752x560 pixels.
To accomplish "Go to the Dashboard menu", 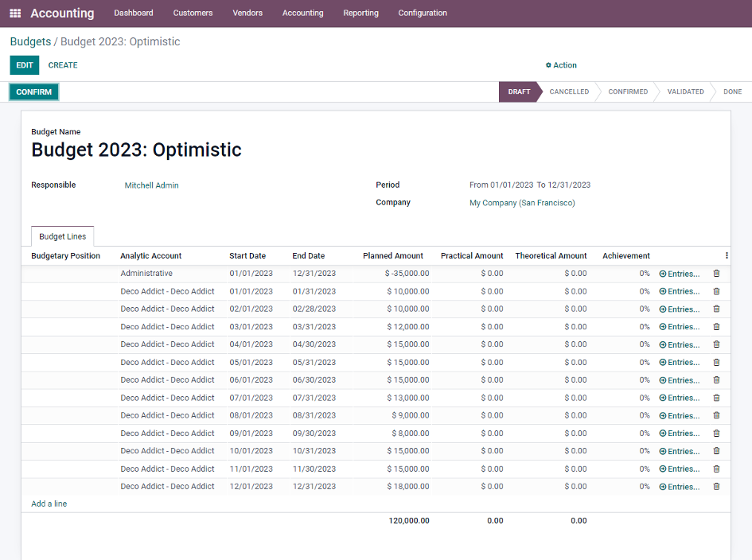I will [134, 13].
